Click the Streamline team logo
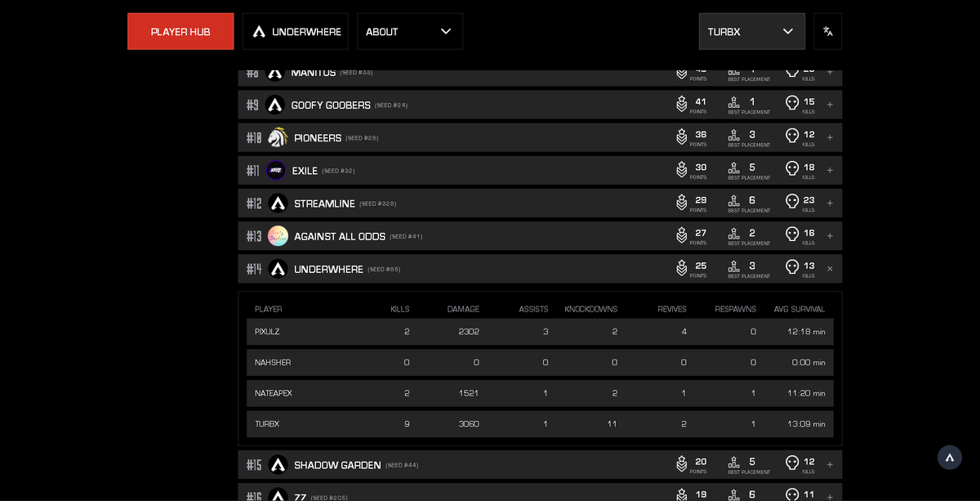This screenshot has width=980, height=501. [x=278, y=203]
